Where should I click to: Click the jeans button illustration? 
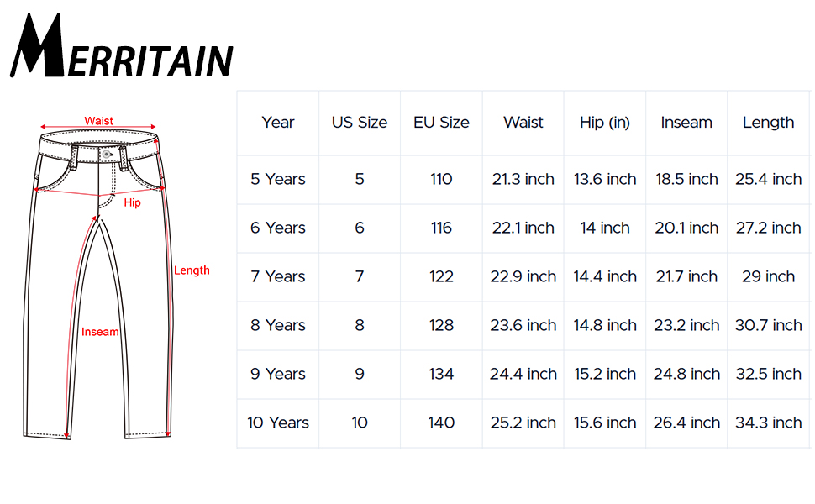click(107, 155)
